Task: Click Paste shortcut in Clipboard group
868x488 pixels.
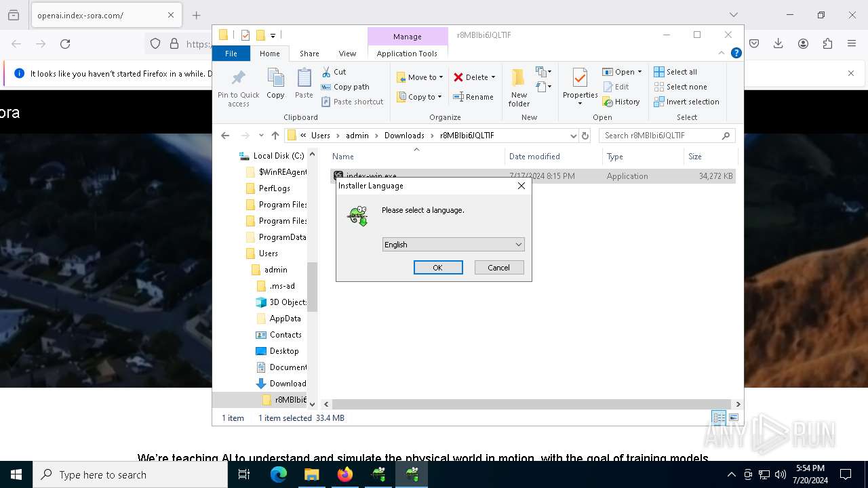Action: [x=353, y=102]
